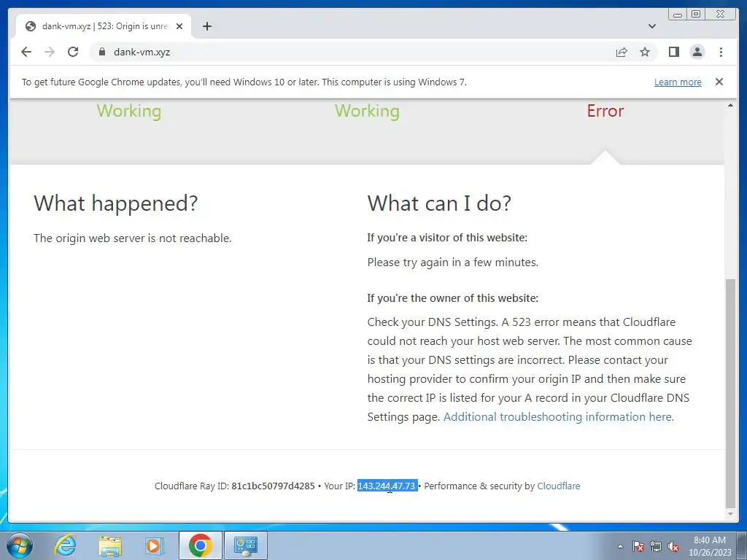This screenshot has height=560, width=747.
Task: Click the network tray icon
Action: [656, 546]
